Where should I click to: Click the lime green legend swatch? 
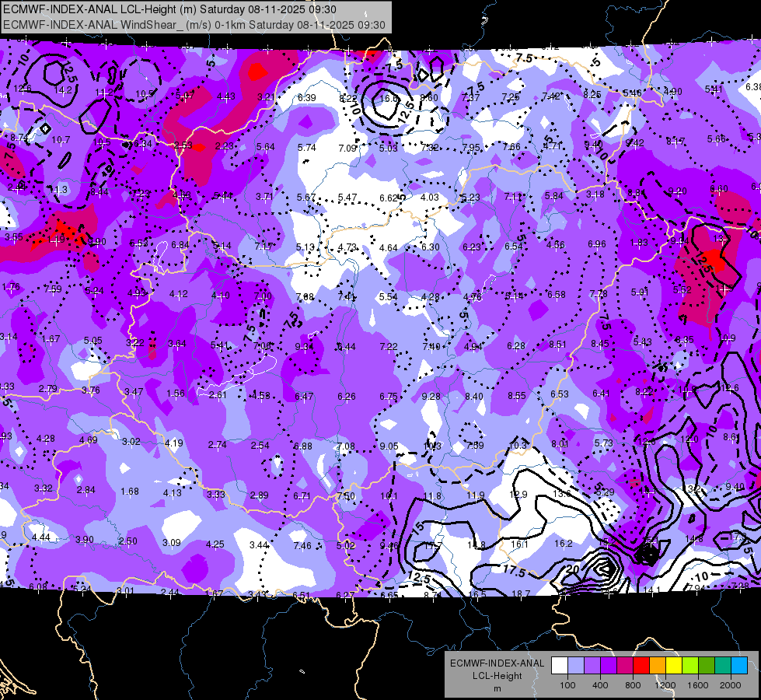pos(690,666)
